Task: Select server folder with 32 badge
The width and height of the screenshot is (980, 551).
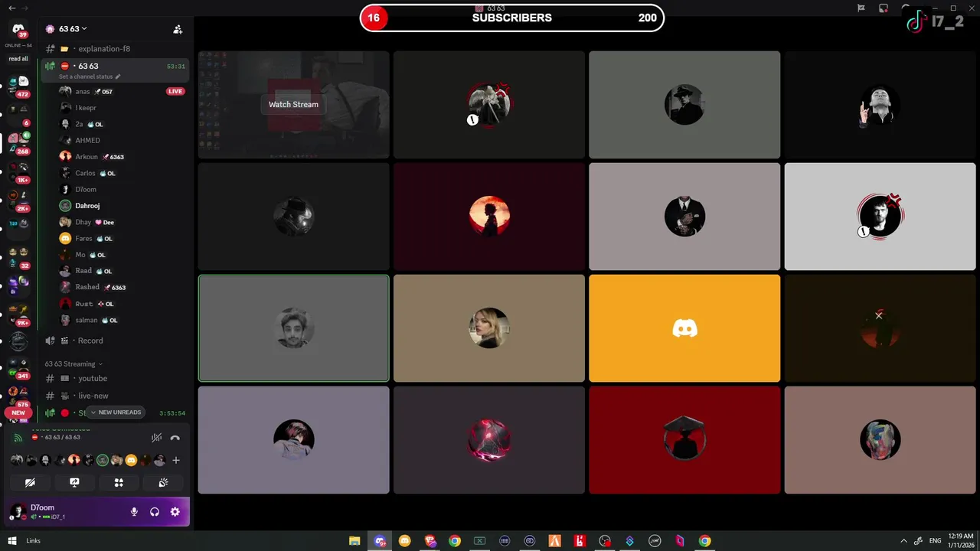Action: pos(19,258)
